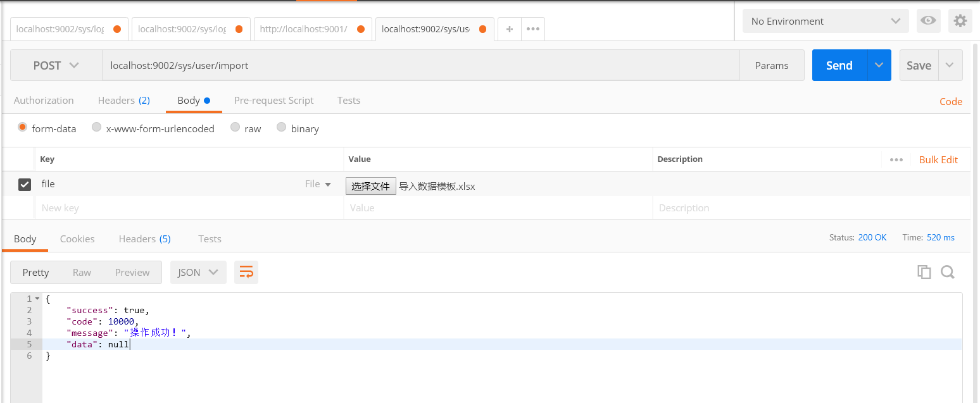Switch to first localhost:9002/sys/log tab

[x=69, y=29]
